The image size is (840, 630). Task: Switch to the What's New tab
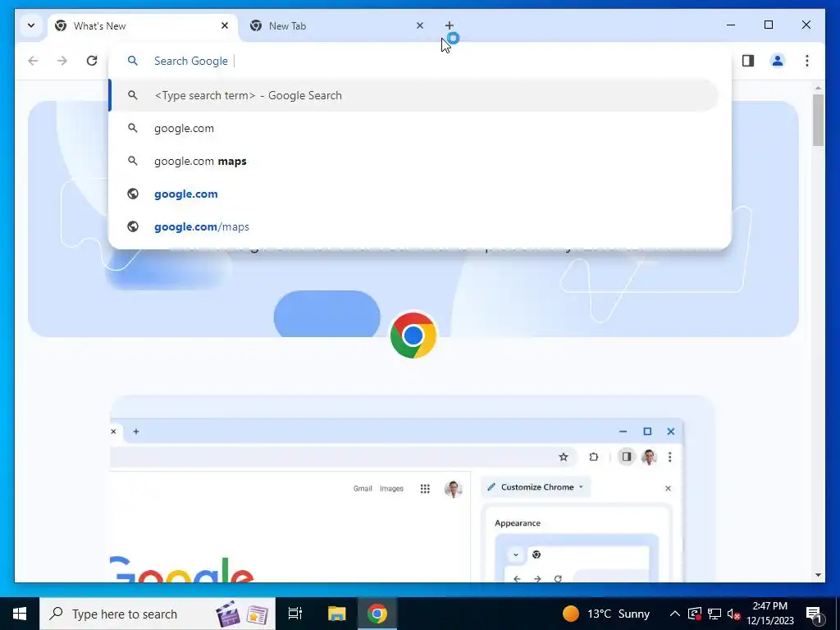[143, 26]
